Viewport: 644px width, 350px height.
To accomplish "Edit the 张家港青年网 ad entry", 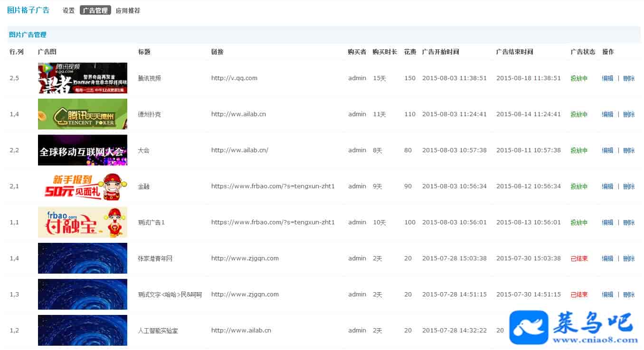I will point(607,258).
